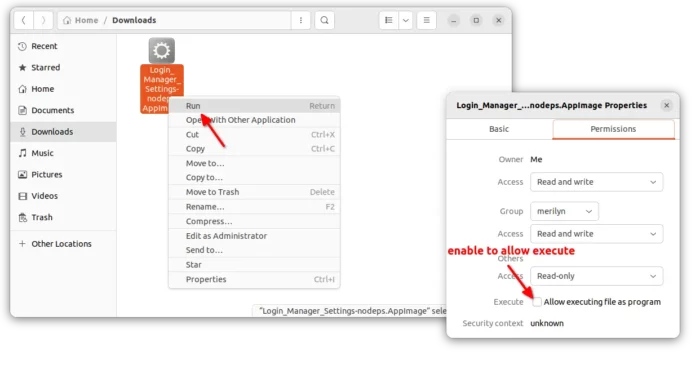This screenshot has width=700, height=365.
Task: Choose Run from the context menu
Action: click(x=254, y=106)
